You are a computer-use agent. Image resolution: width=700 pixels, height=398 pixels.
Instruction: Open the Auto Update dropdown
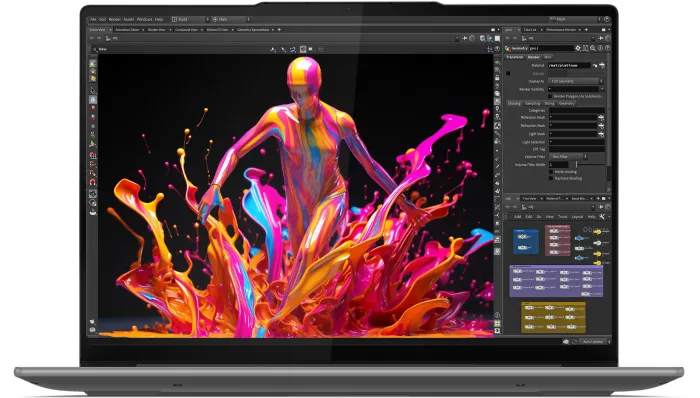(x=596, y=342)
